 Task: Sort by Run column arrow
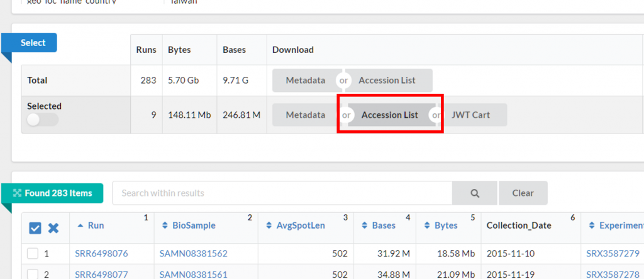pyautogui.click(x=80, y=225)
